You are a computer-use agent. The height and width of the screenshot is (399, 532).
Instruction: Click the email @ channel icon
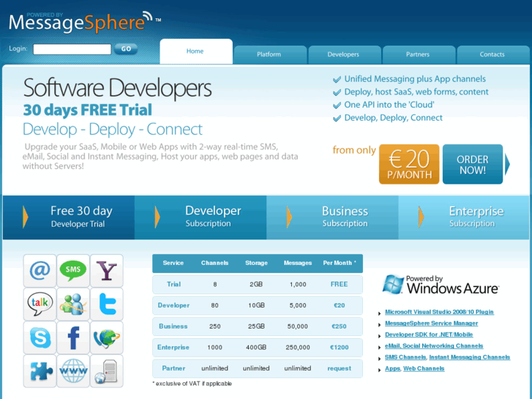[40, 271]
